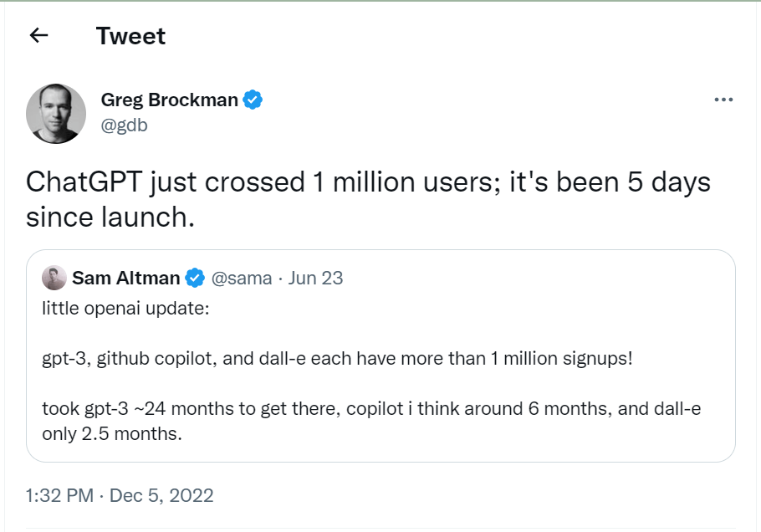Click Greg Brockman's verified badge
This screenshot has width=761, height=532.
[253, 100]
